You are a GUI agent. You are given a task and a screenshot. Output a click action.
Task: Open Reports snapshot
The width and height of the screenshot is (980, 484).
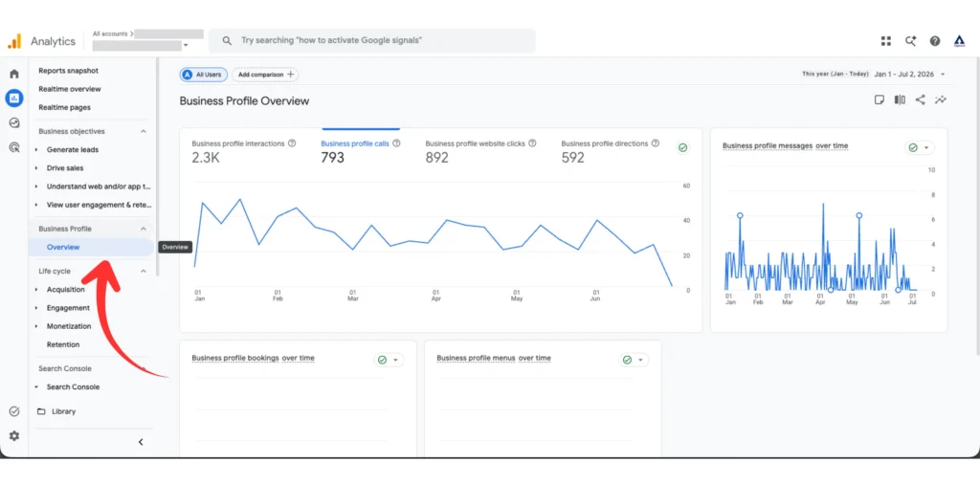(68, 71)
